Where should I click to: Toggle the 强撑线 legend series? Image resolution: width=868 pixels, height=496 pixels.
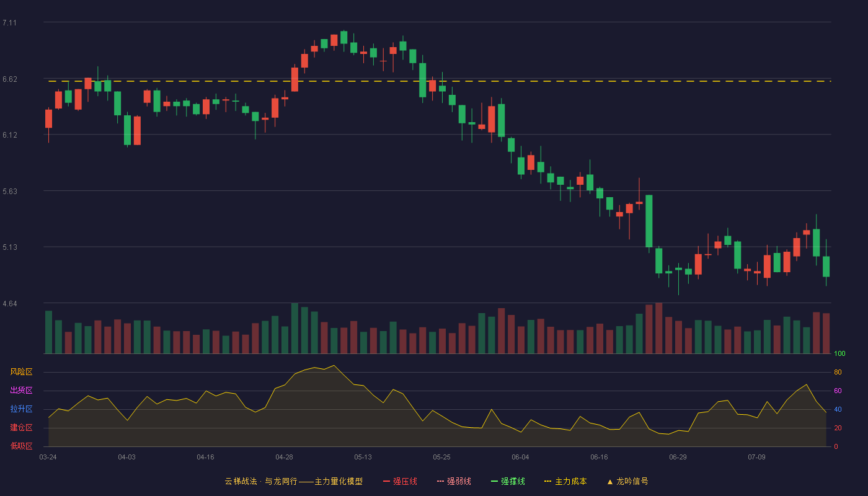pos(508,481)
